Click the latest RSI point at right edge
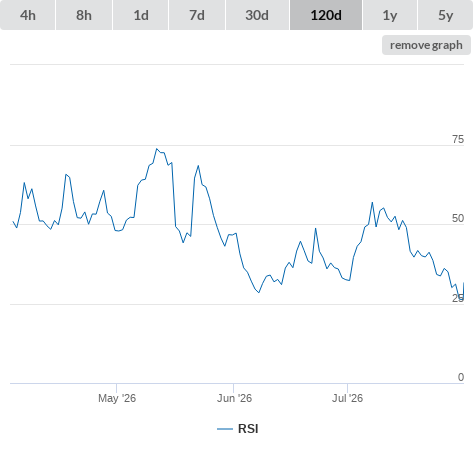 (463, 283)
